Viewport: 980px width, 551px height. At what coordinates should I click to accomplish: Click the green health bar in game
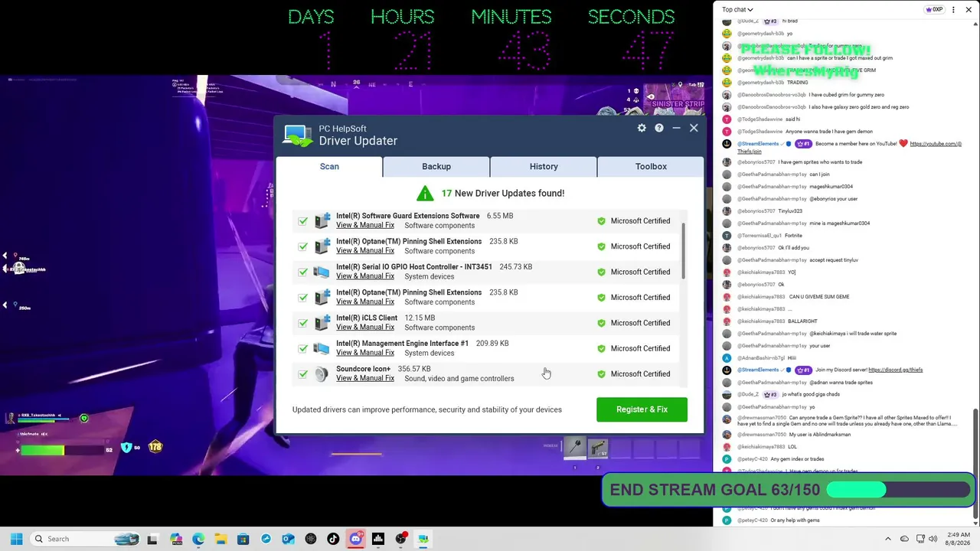[x=42, y=450]
